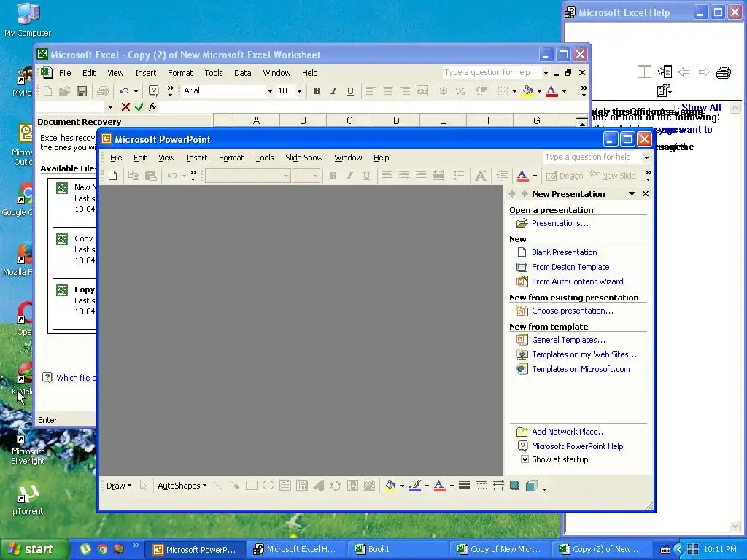This screenshot has width=747, height=560.
Task: Open PowerPoint Tools menu
Action: pos(264,157)
